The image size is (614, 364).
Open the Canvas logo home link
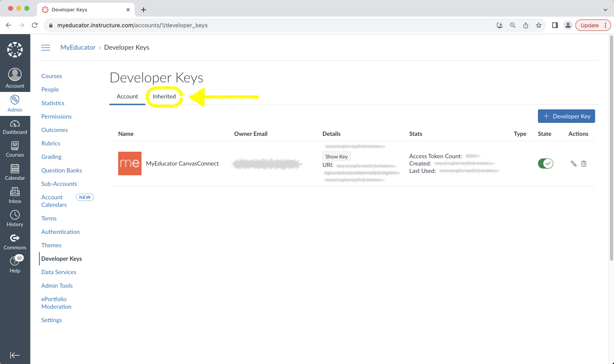point(15,50)
